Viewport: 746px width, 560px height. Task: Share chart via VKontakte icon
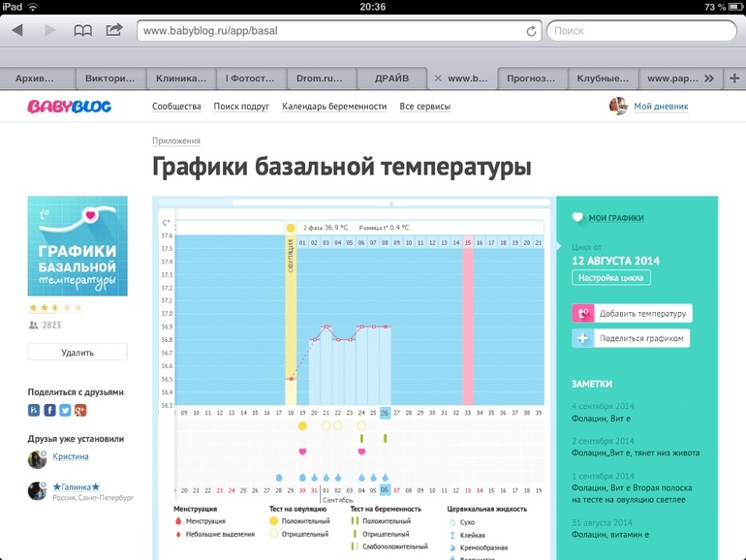(x=35, y=410)
